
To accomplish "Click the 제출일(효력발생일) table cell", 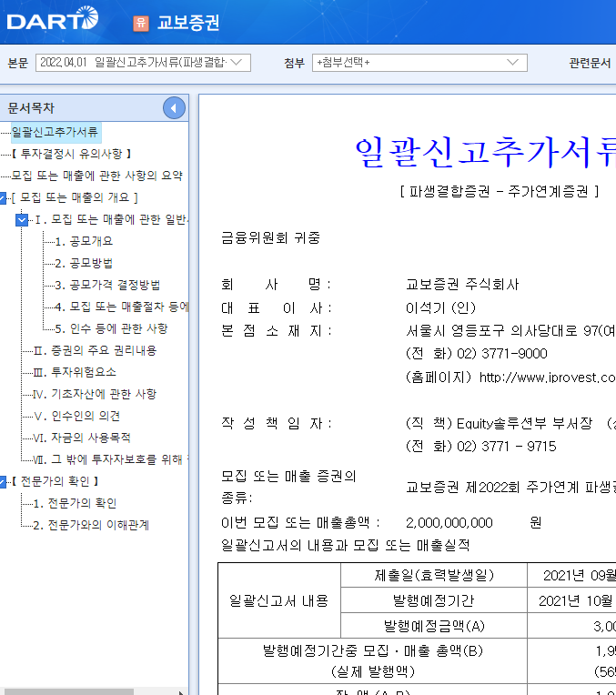I will click(434, 575).
